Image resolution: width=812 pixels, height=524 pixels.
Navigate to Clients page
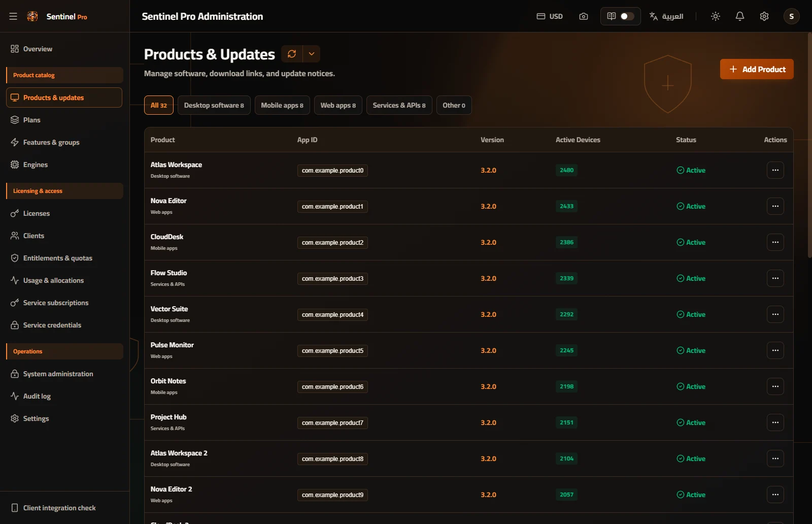click(64, 236)
